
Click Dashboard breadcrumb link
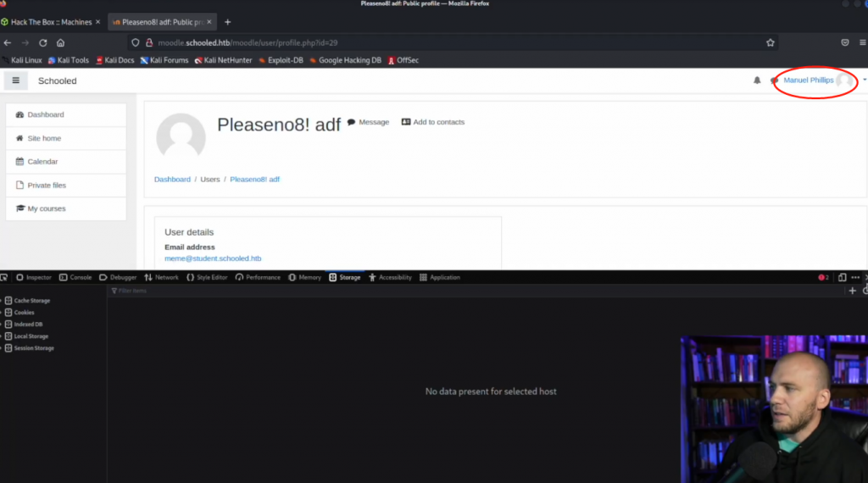(x=172, y=180)
